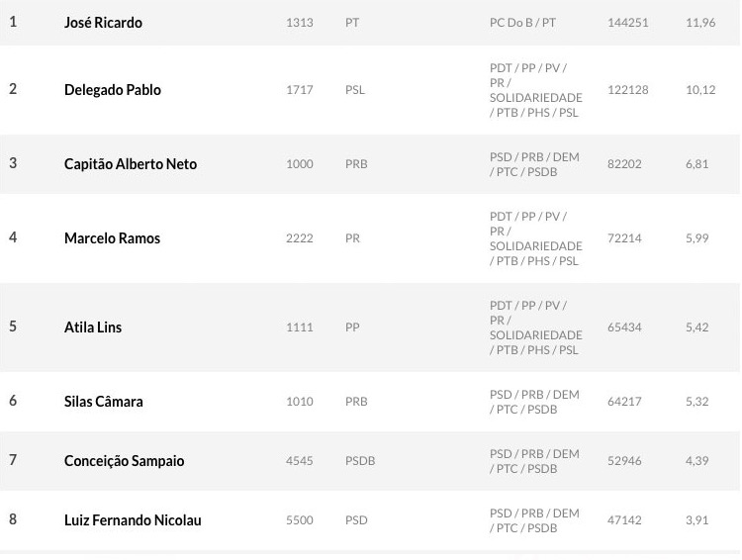Click party label PSL for Delegado Pablo

354,90
